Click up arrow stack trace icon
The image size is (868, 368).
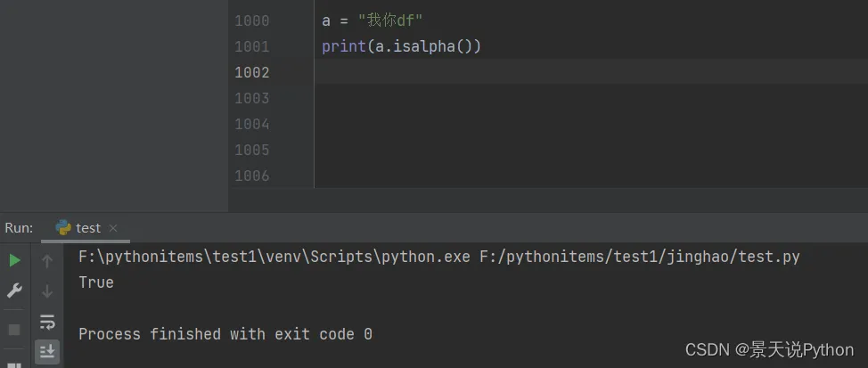[x=47, y=261]
